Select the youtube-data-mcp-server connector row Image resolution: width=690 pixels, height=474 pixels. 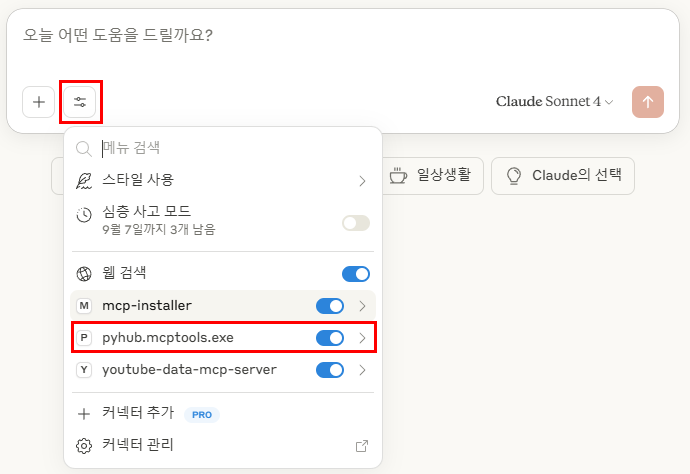(223, 370)
